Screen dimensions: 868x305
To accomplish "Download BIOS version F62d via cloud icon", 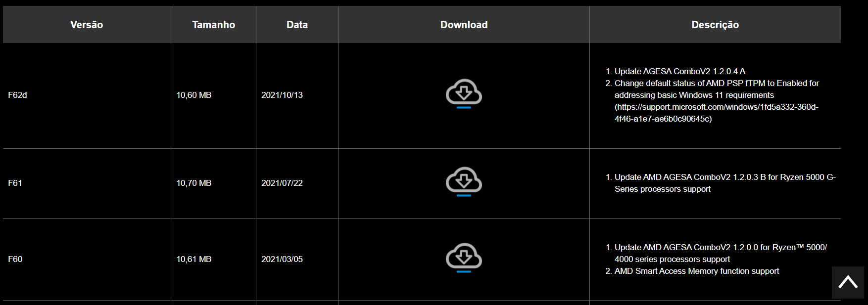I will click(464, 93).
